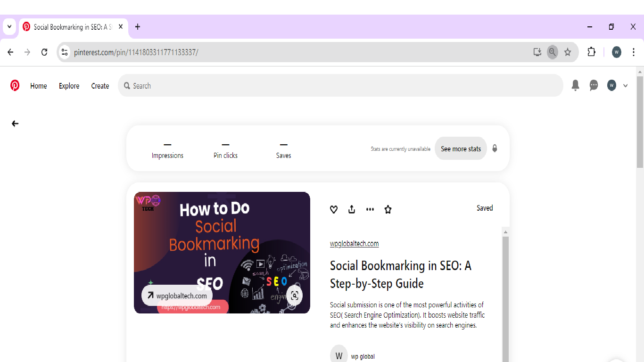Open more options three-dot menu
The width and height of the screenshot is (644, 362).
click(x=370, y=209)
